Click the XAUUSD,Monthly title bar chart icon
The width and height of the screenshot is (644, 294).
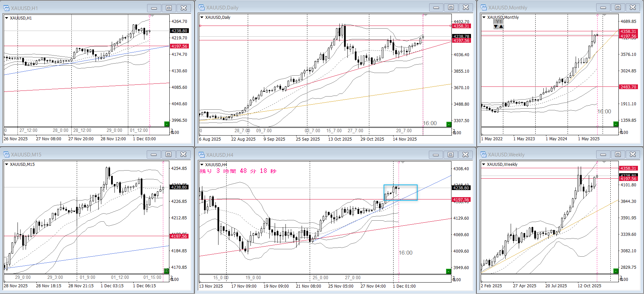pos(484,8)
